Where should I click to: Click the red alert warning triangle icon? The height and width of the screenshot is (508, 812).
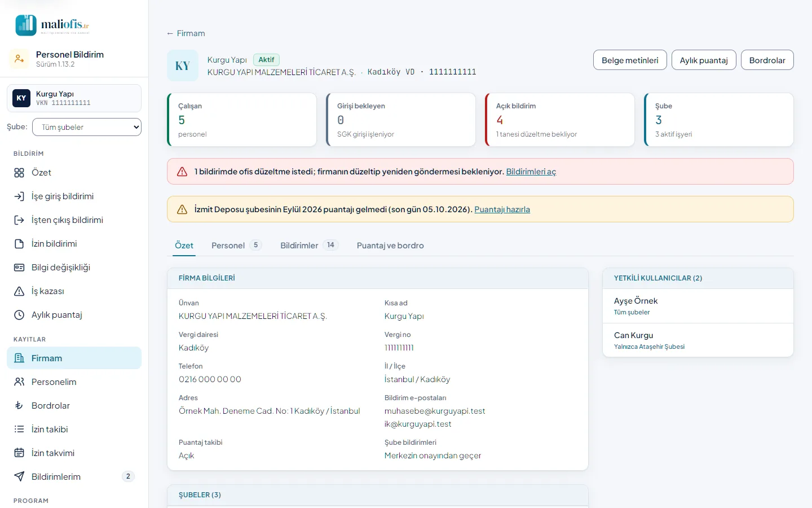click(x=182, y=172)
